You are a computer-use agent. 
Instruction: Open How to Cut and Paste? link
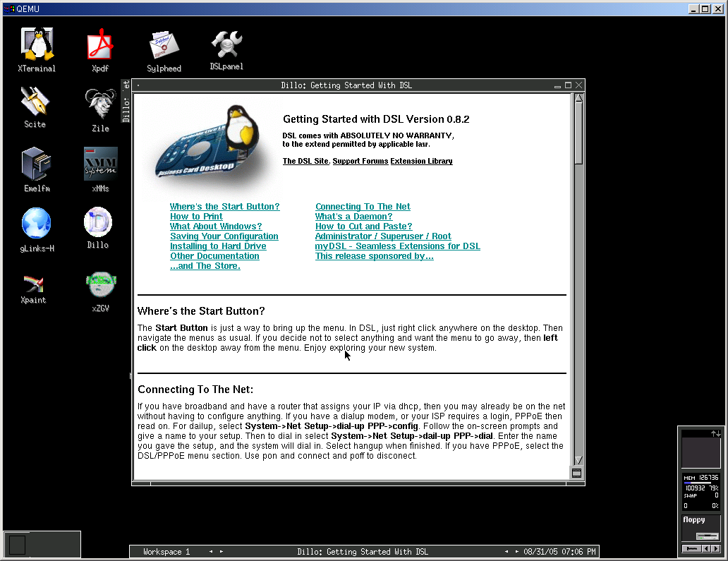point(363,227)
